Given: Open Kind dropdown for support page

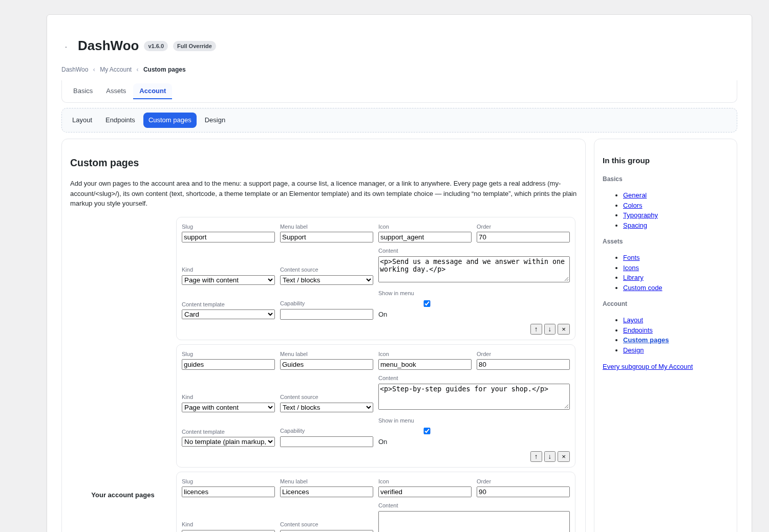Looking at the screenshot, I should 228,280.
